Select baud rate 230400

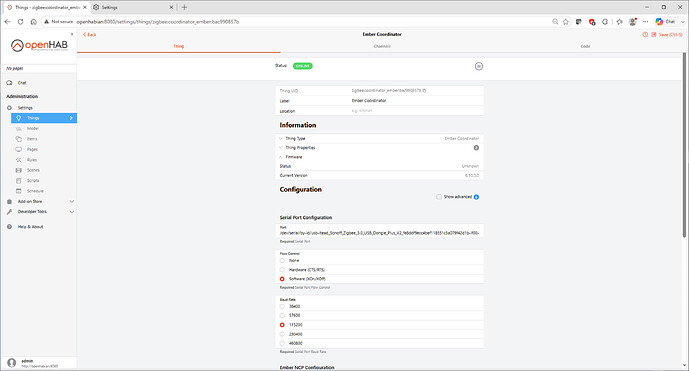pyautogui.click(x=282, y=334)
